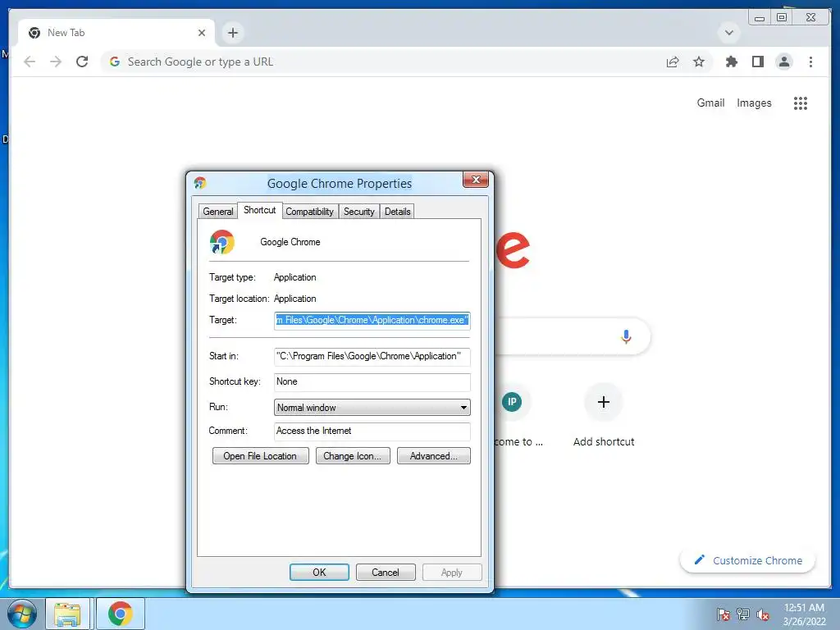Click the Shortcut key field
840x630 pixels.
(x=372, y=382)
